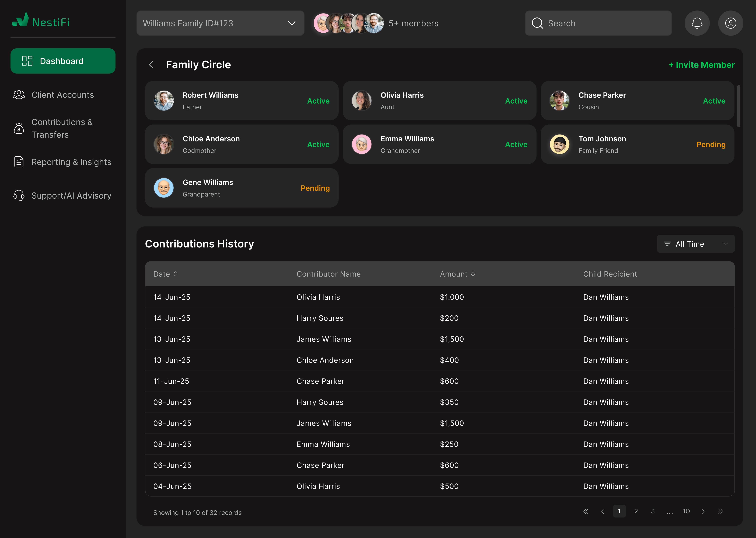Click the Family Circle scrollbar
The height and width of the screenshot is (538, 756).
[x=738, y=106]
